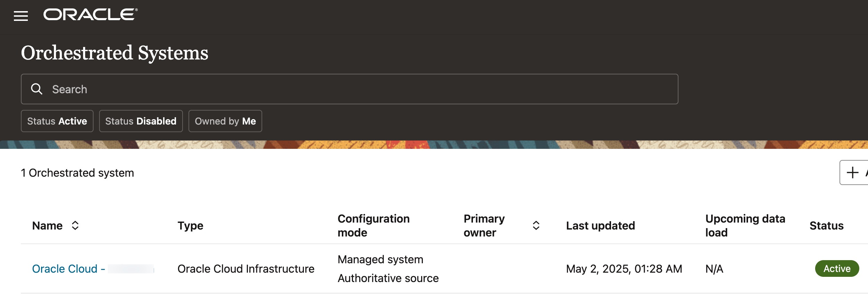Click the plus icon to add a system

click(x=852, y=172)
